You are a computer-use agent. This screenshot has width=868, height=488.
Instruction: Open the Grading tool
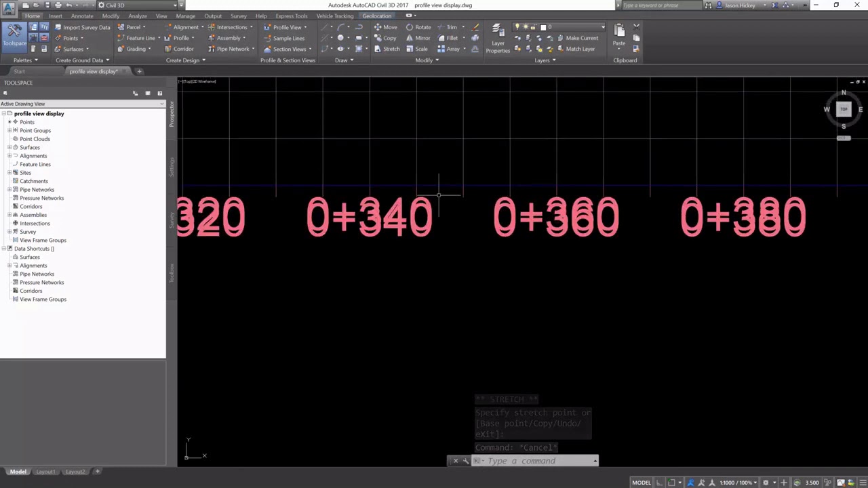tap(133, 49)
